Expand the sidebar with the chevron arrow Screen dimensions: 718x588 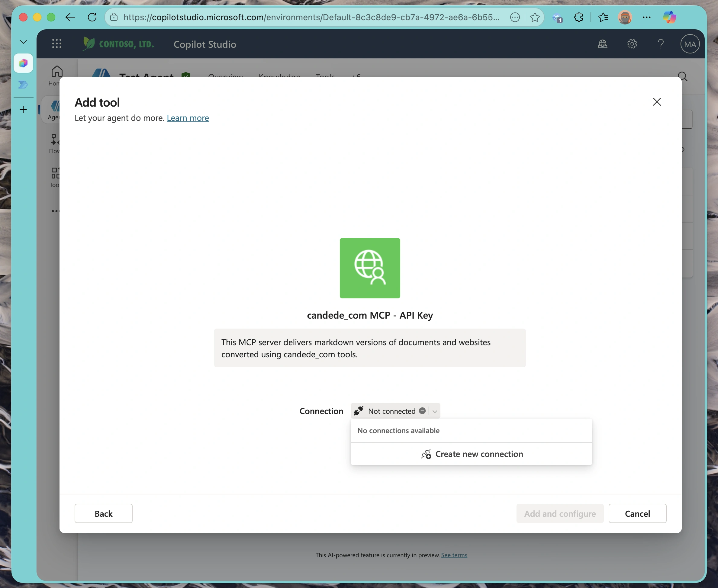23,41
